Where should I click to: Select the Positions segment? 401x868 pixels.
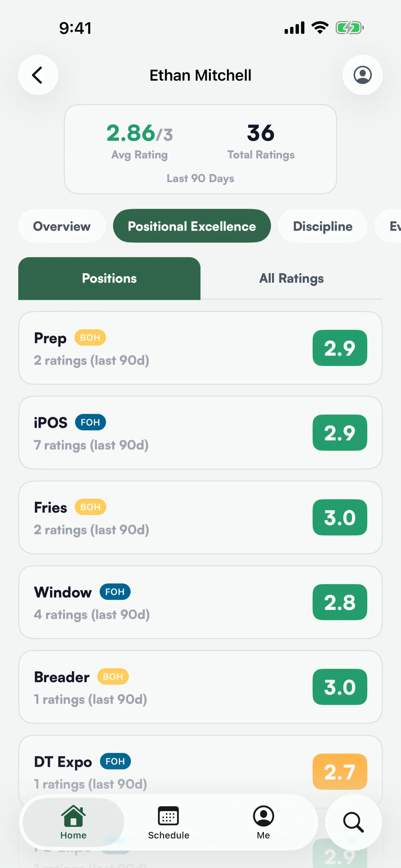[x=109, y=278]
